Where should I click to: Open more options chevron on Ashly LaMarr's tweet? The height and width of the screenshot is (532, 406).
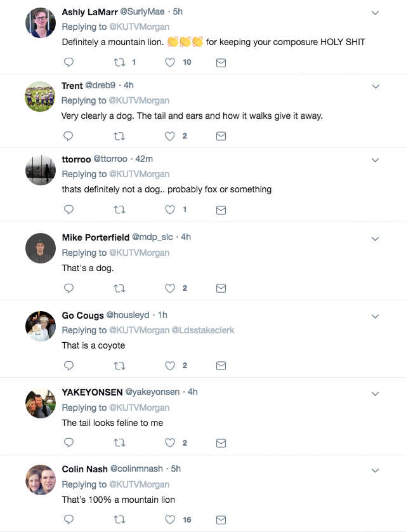pyautogui.click(x=375, y=13)
